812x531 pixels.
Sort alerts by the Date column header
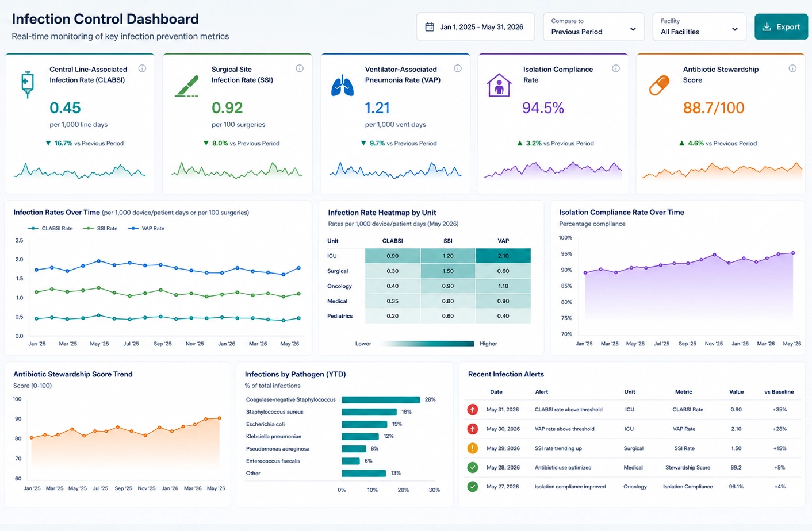pos(496,392)
